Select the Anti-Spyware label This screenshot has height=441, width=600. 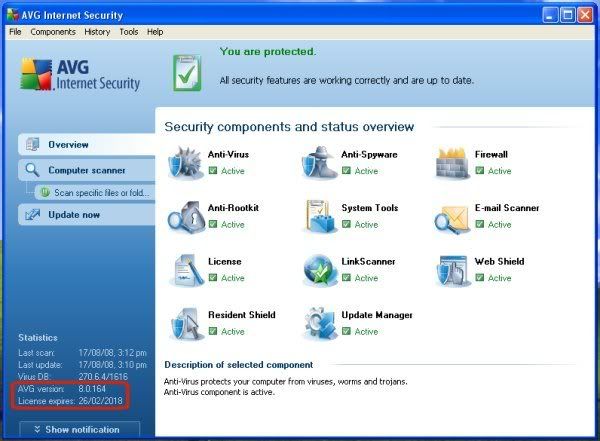(369, 155)
